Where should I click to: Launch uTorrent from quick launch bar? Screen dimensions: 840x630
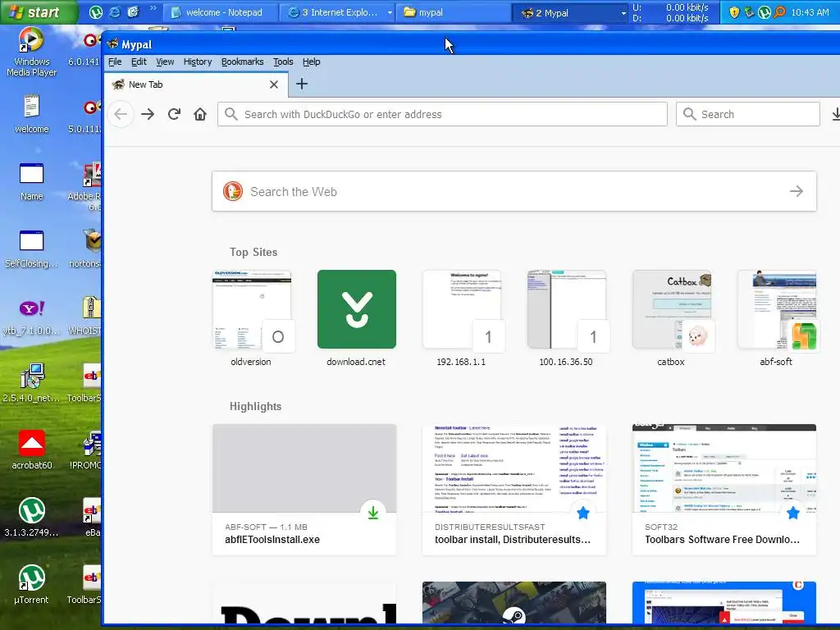96,11
